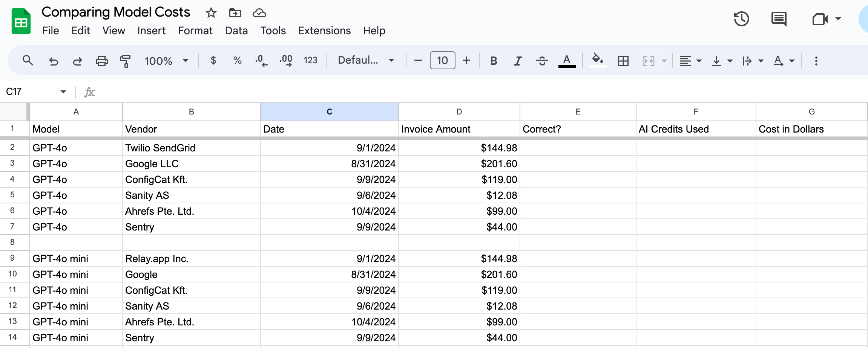Select the Correct? header cell
The height and width of the screenshot is (348, 868).
578,129
